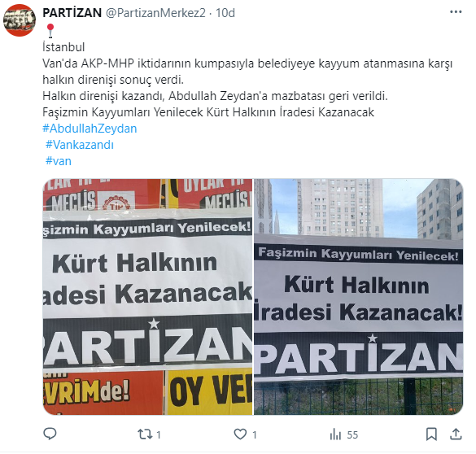Open PARTİZAN profile avatar

click(20, 20)
